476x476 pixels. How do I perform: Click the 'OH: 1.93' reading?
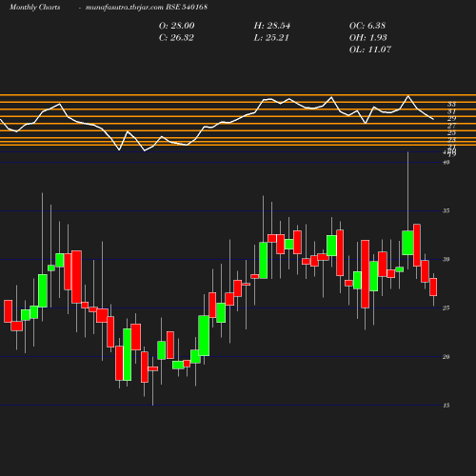368,38
